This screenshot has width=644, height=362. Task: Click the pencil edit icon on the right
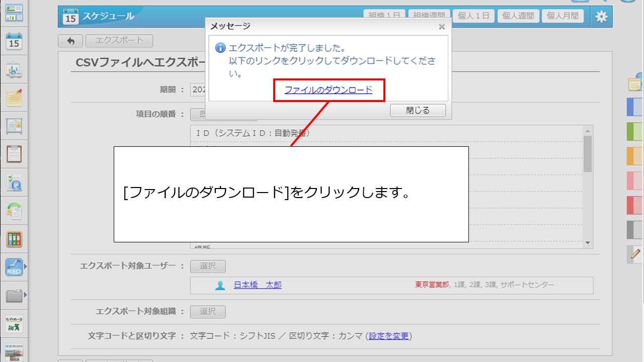[x=635, y=254]
